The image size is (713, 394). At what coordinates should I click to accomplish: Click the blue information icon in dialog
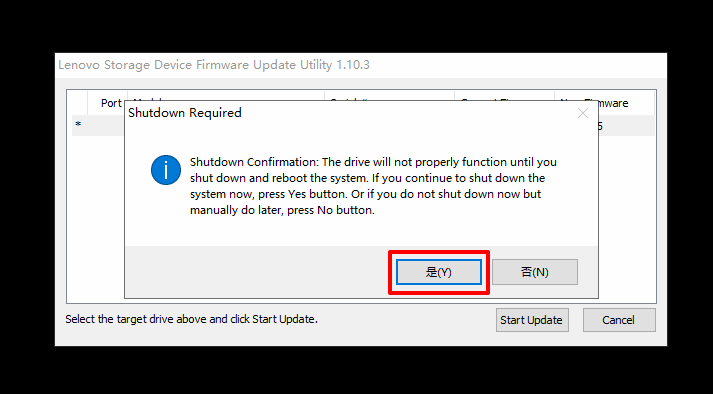click(x=166, y=170)
